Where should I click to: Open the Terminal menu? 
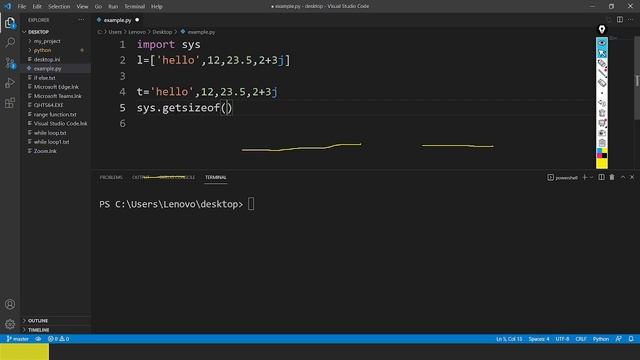[x=134, y=7]
